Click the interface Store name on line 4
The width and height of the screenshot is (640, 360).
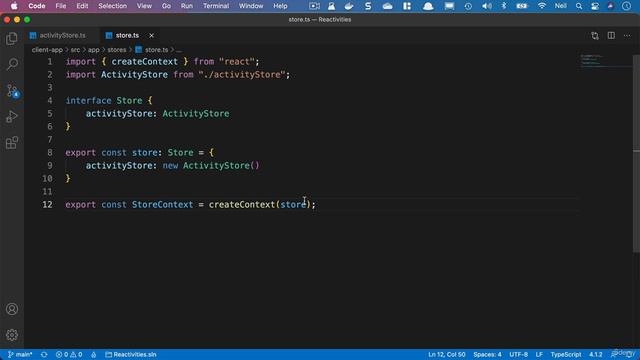tap(129, 100)
